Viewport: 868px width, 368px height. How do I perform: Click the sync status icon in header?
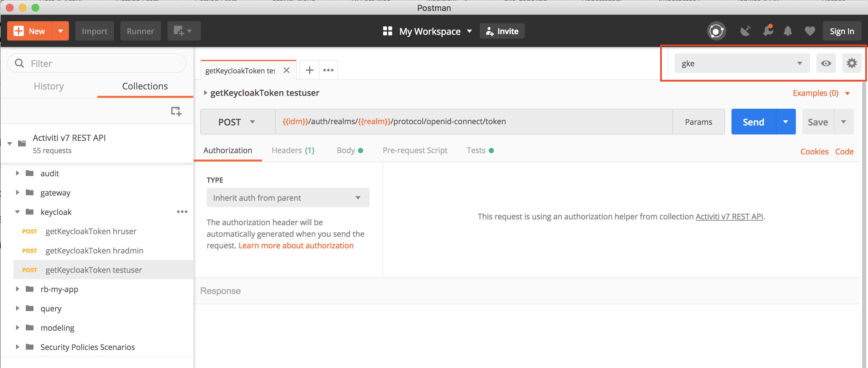pos(716,31)
